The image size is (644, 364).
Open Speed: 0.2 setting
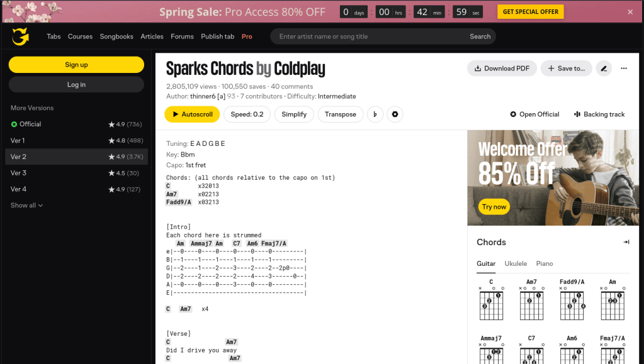[x=247, y=114]
